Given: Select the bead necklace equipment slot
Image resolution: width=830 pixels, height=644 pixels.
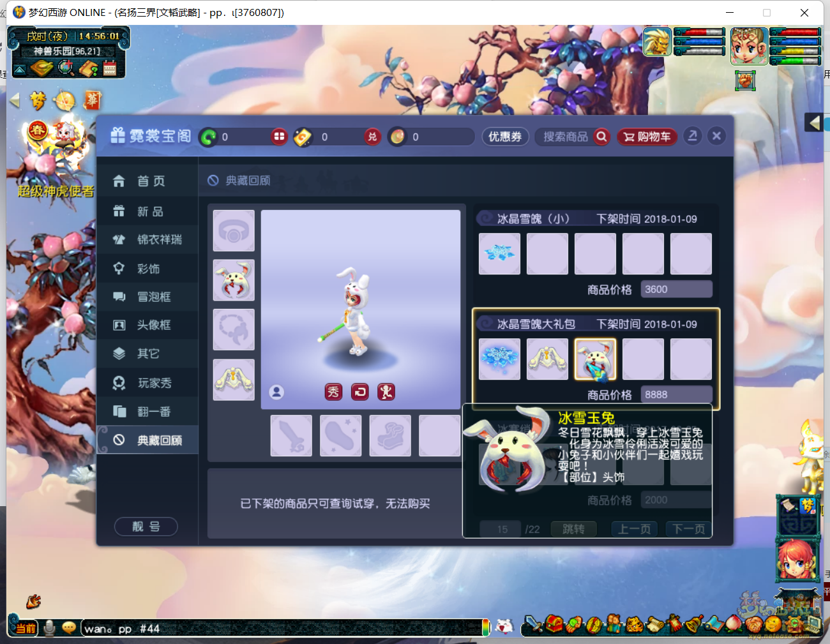Looking at the screenshot, I should pos(234,330).
